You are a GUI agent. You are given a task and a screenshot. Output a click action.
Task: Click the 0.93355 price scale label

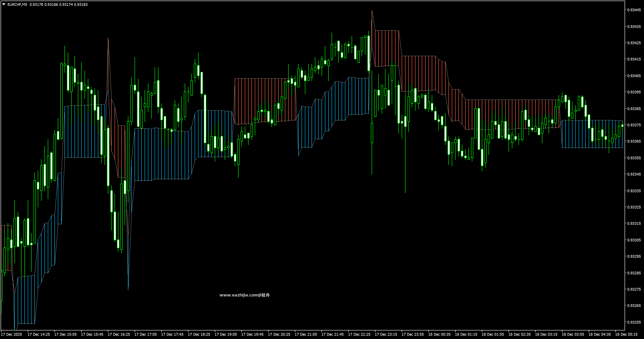(634, 158)
